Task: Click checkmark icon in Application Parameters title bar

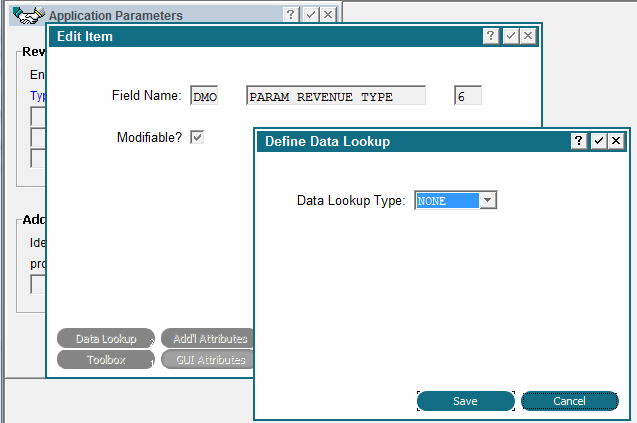Action: point(311,15)
